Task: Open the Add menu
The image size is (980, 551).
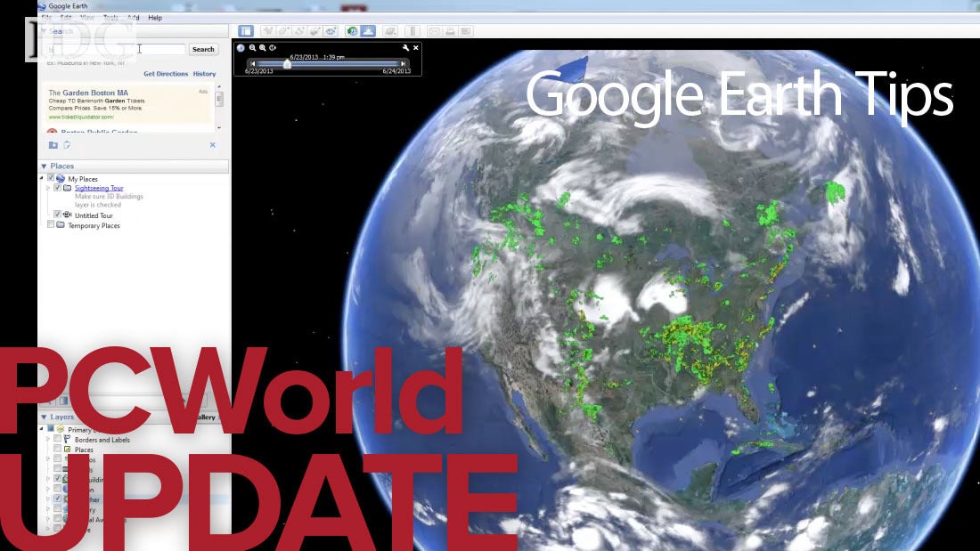Action: (133, 18)
